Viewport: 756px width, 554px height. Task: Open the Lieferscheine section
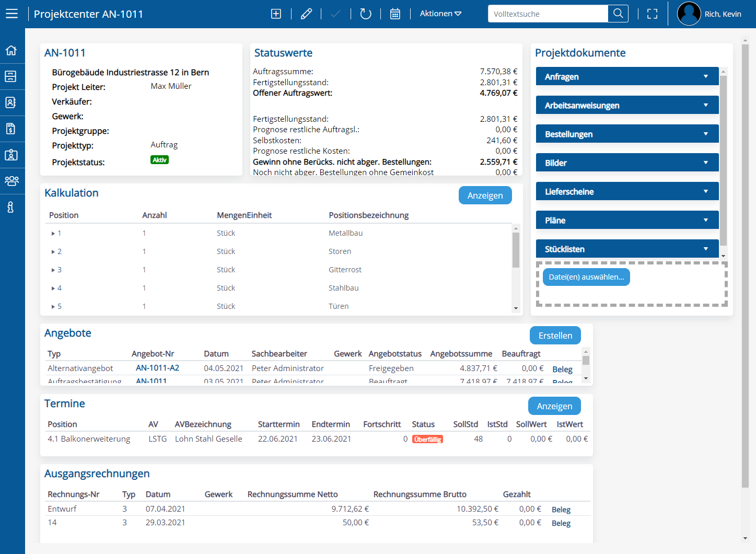tap(626, 191)
